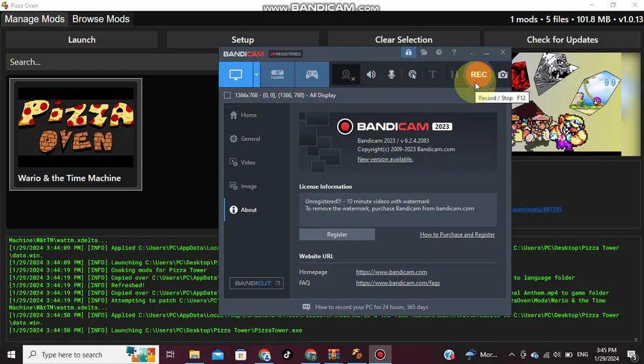644x364 pixels.
Task: Open File Explorer from taskbar
Action: point(194,355)
